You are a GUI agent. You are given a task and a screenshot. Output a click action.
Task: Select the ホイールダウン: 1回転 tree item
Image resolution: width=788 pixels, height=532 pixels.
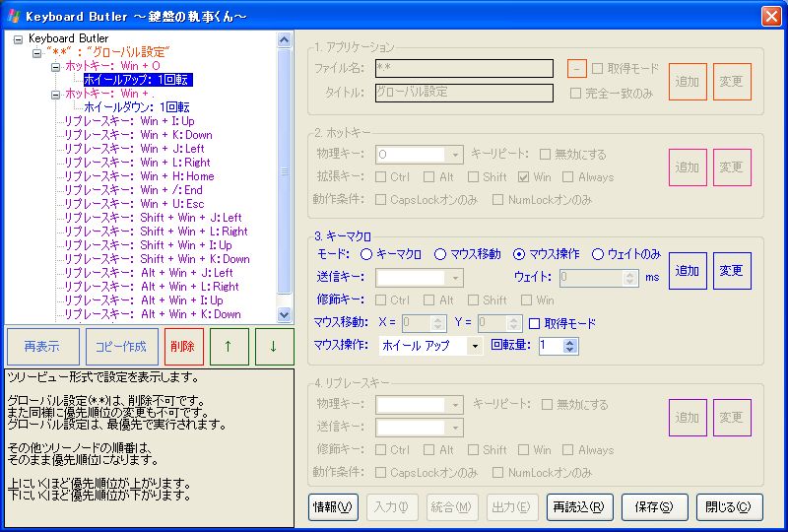(136, 107)
